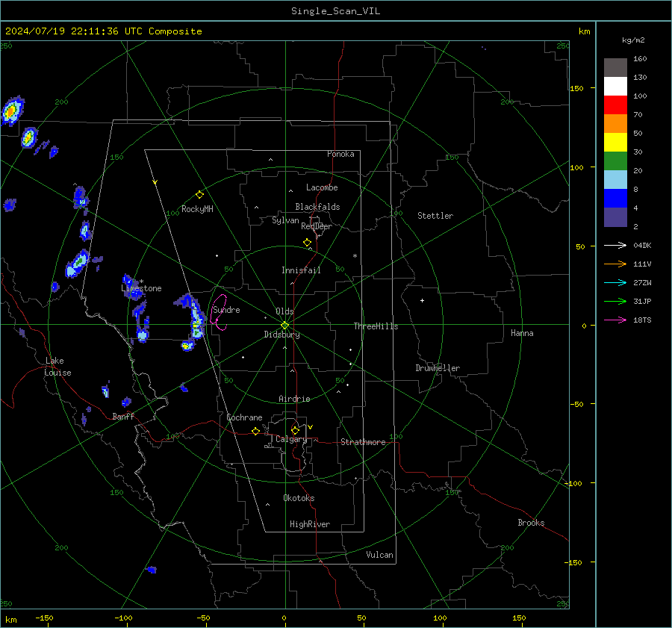The width and height of the screenshot is (672, 628).
Task: Click the RockyMH label
Action: [197, 209]
